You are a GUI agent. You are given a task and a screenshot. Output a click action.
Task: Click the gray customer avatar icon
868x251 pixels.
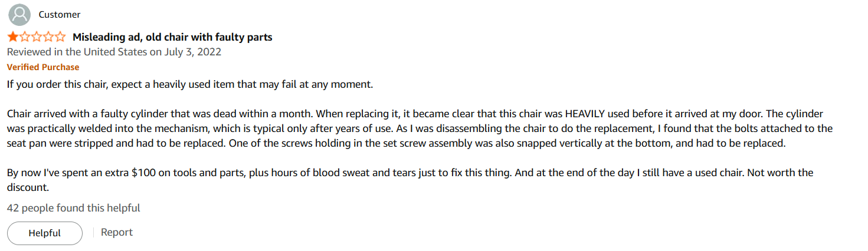pyautogui.click(x=19, y=14)
